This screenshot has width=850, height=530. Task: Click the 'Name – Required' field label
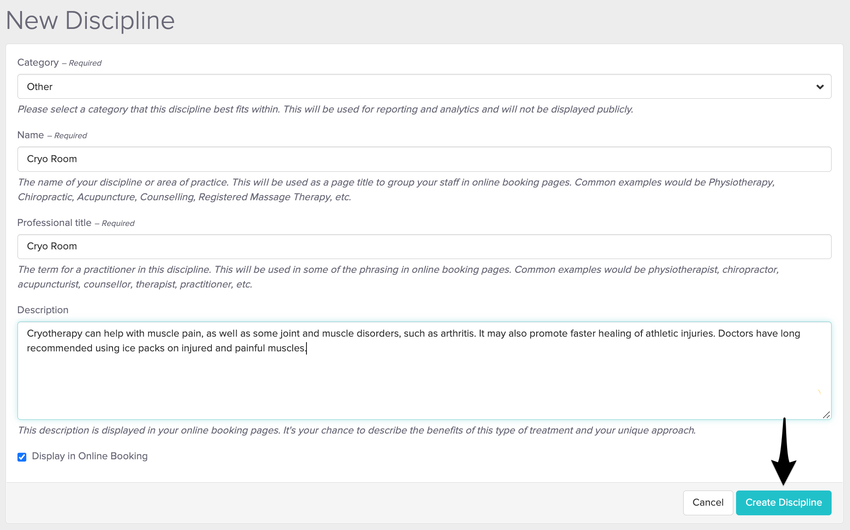pos(52,135)
